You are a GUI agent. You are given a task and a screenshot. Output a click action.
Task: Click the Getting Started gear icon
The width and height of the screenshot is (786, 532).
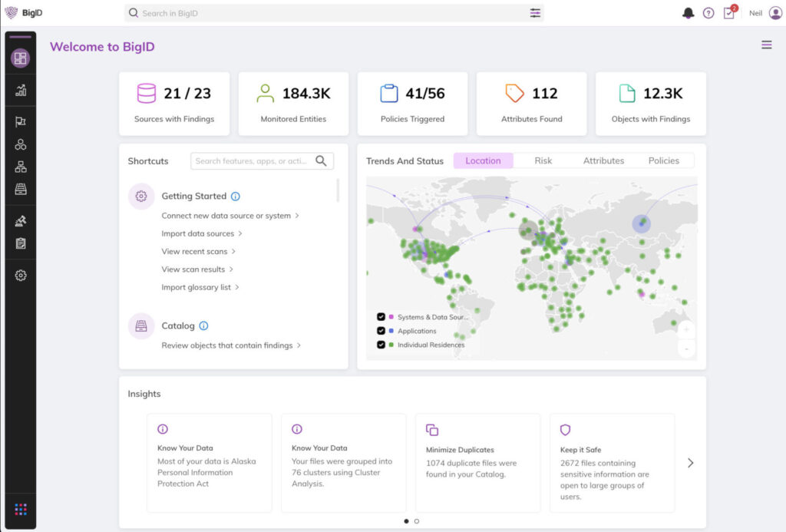[x=141, y=196]
